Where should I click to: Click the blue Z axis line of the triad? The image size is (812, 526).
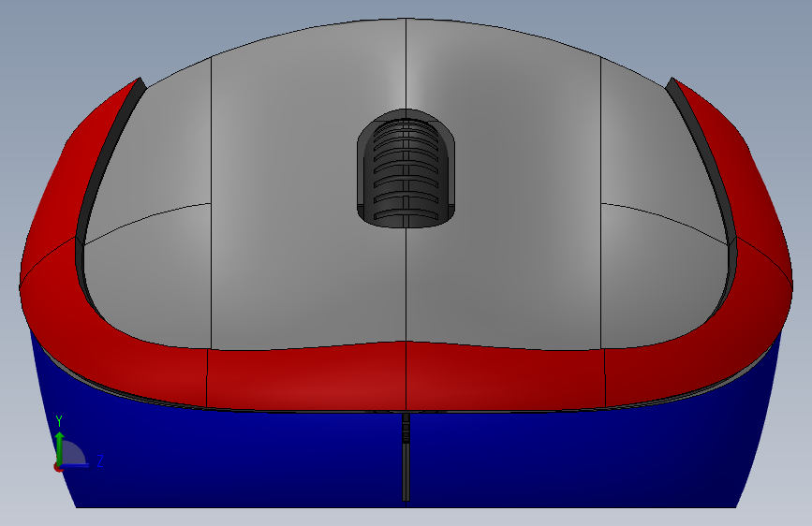point(76,465)
